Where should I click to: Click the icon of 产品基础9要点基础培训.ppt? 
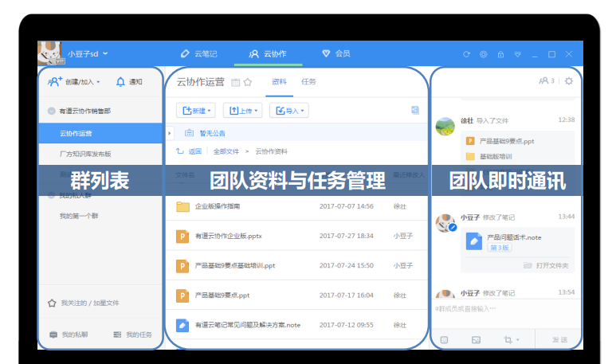click(182, 266)
